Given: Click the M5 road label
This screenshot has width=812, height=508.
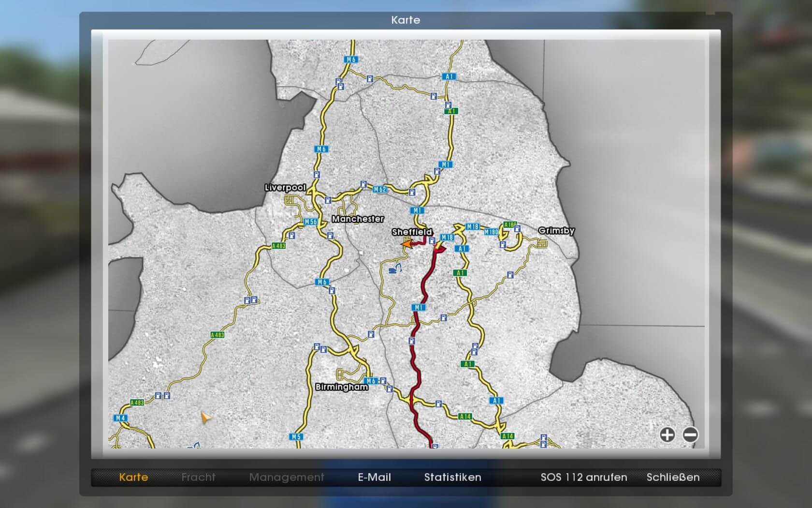Looking at the screenshot, I should [296, 436].
